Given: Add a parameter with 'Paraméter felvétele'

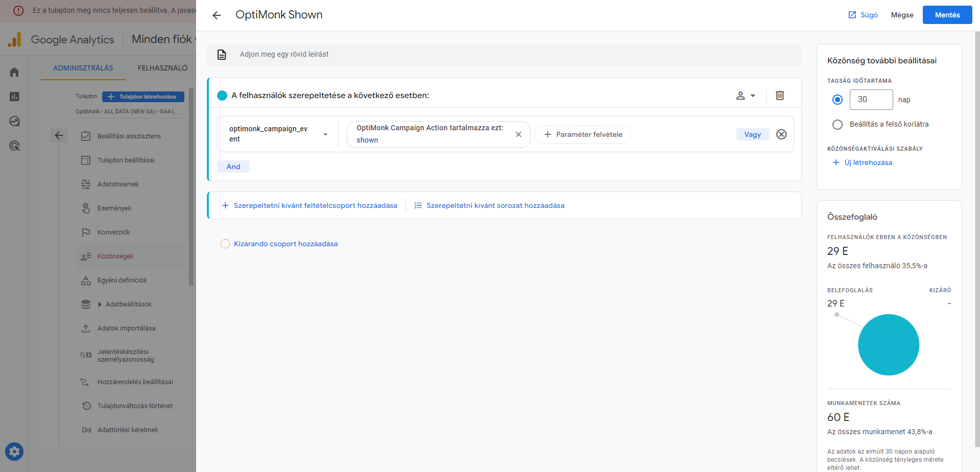Looking at the screenshot, I should 583,134.
